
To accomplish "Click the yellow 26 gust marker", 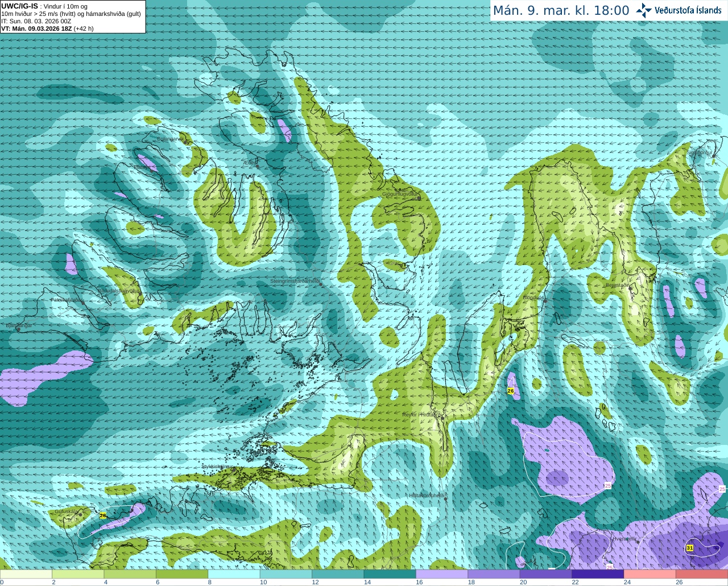I will tap(511, 391).
